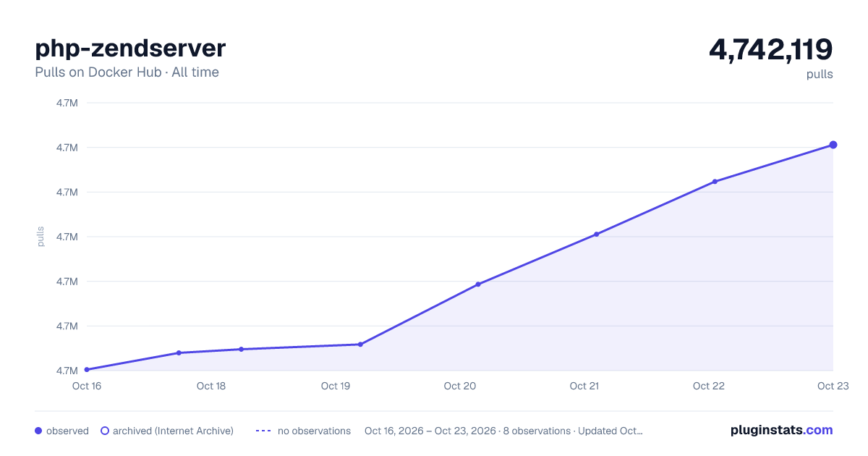Click the archived Internet Archive legend circle
868x456 pixels.
click(104, 431)
